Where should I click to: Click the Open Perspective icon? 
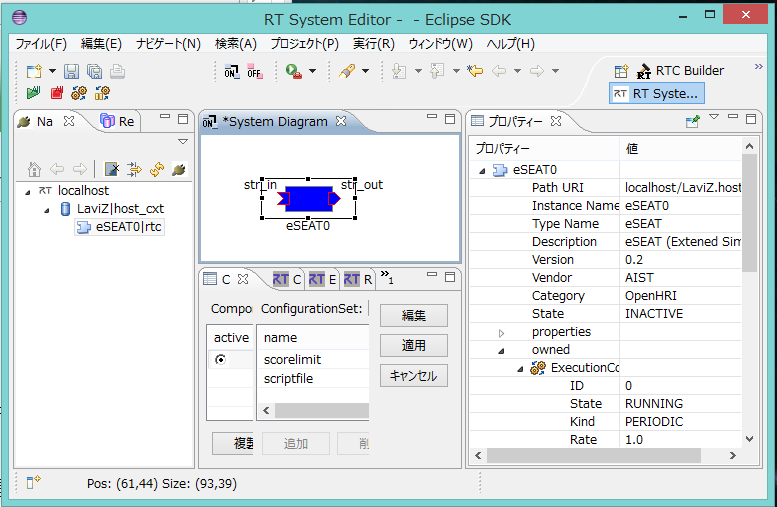click(621, 71)
